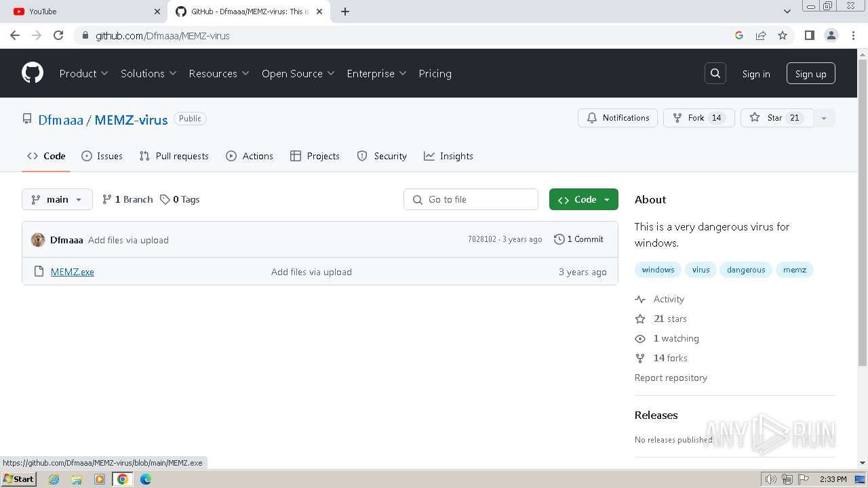Image resolution: width=868 pixels, height=488 pixels.
Task: Click the memz topic tag
Action: click(795, 270)
